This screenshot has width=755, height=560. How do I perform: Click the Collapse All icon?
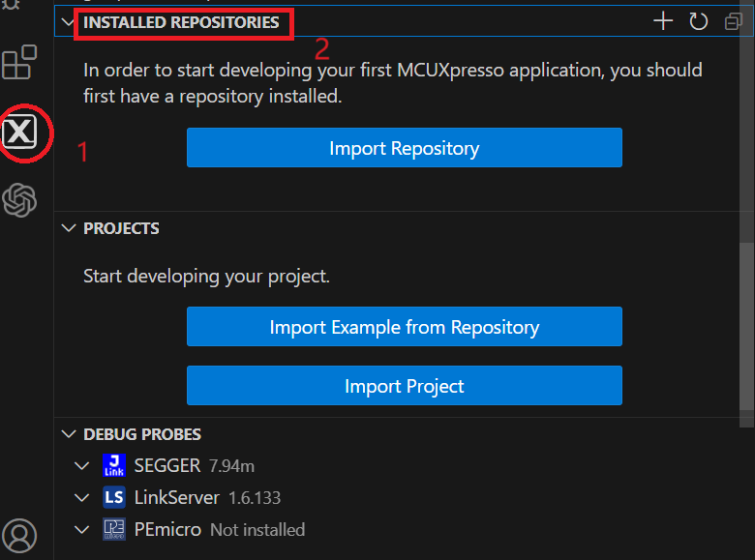[732, 21]
